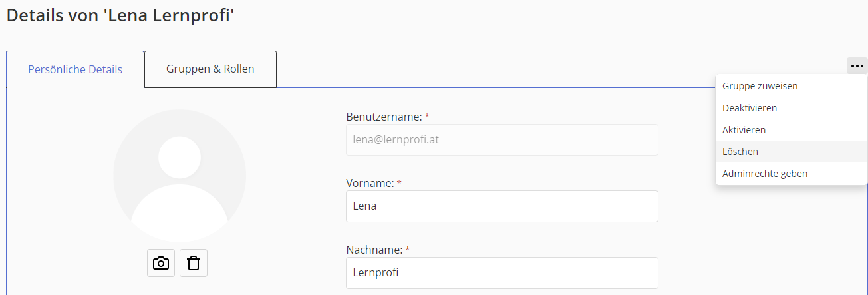Switch to the Gruppen & Rollen tab
Image resolution: width=868 pixels, height=295 pixels.
click(210, 69)
